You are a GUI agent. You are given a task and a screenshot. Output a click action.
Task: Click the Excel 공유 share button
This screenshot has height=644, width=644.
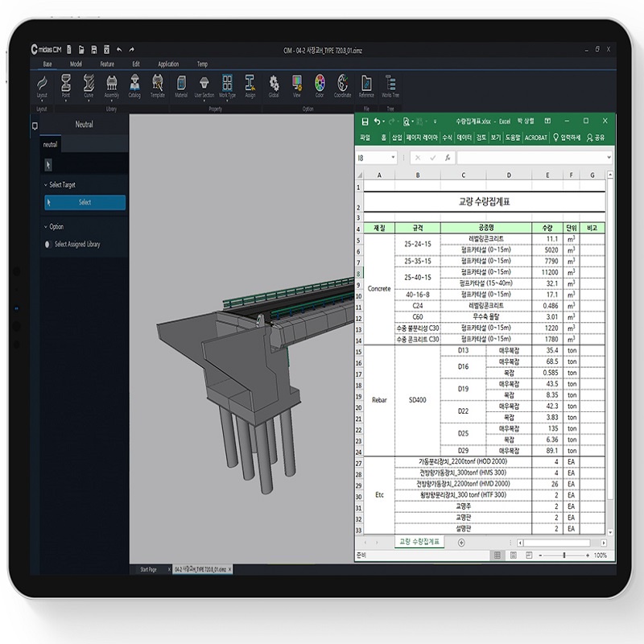[x=596, y=138]
